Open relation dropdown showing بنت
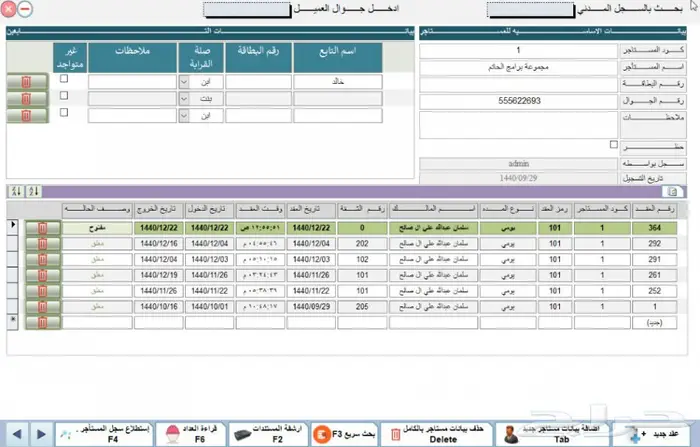This screenshot has width=700, height=447. pos(184,99)
